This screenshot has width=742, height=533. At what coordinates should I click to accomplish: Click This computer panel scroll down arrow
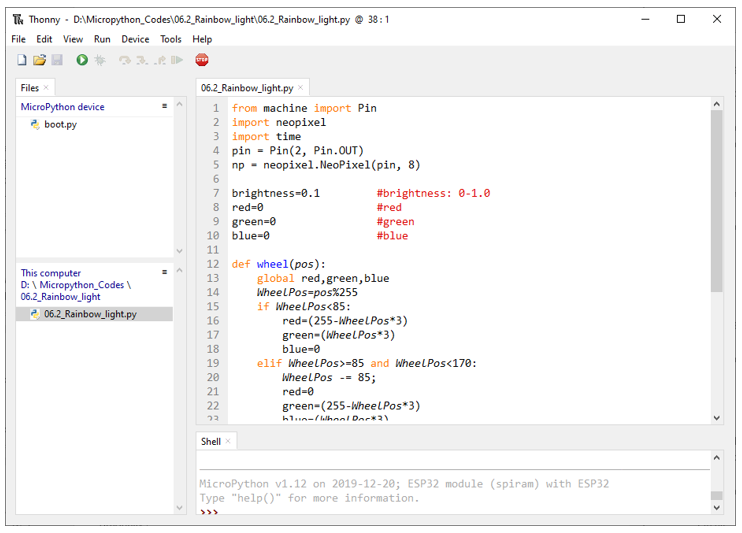[x=179, y=507]
